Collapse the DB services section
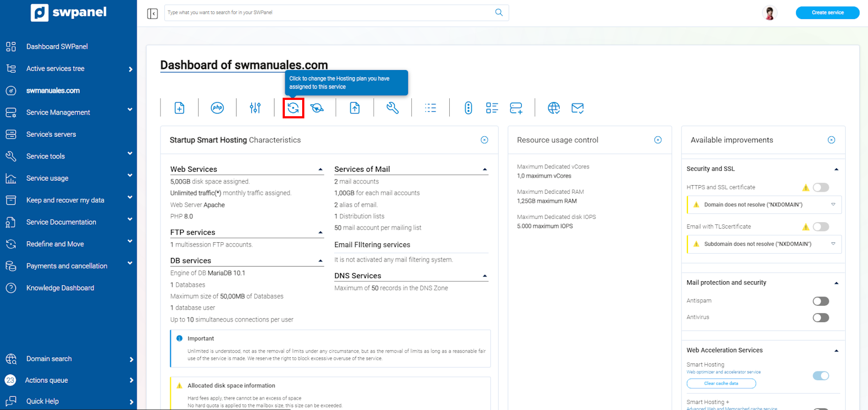The height and width of the screenshot is (410, 868). click(321, 261)
